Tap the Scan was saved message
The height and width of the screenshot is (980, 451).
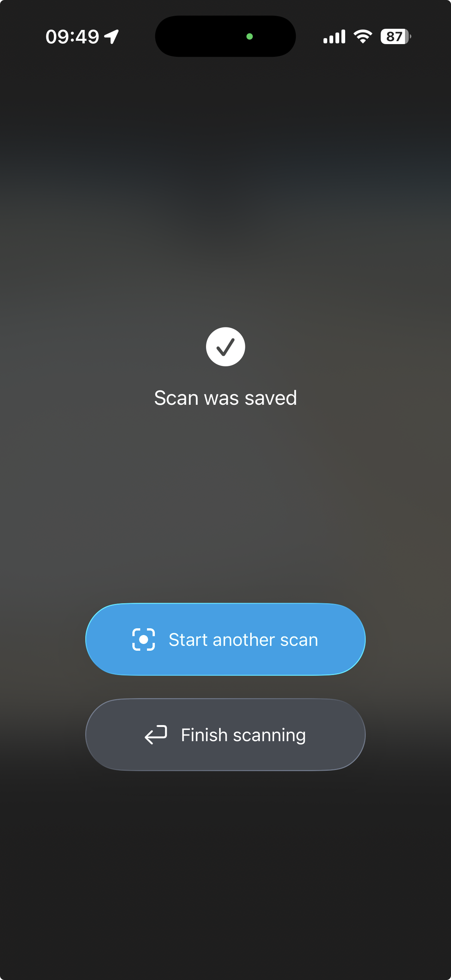pos(225,398)
